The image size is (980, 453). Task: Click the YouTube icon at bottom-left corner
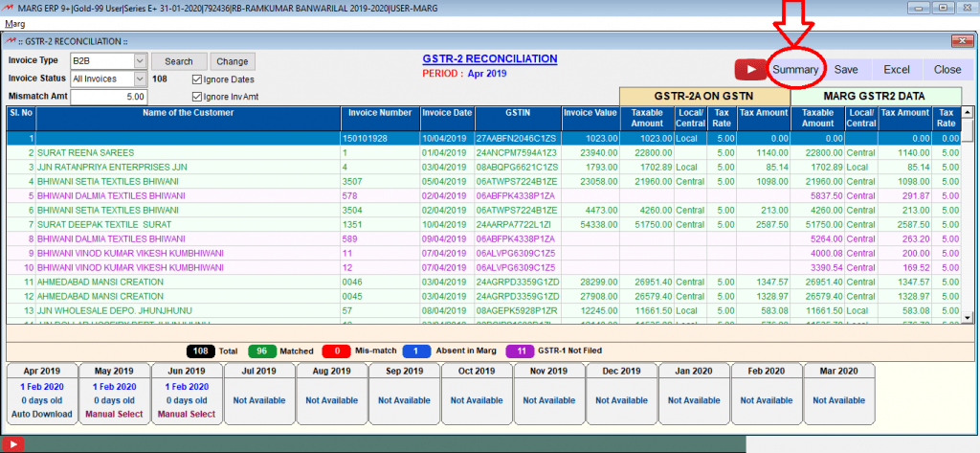[x=12, y=445]
